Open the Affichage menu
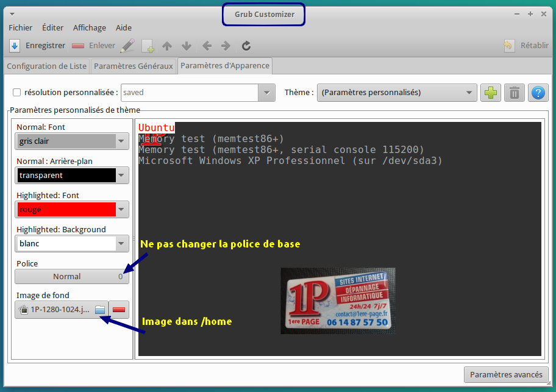The width and height of the screenshot is (556, 392). point(89,27)
